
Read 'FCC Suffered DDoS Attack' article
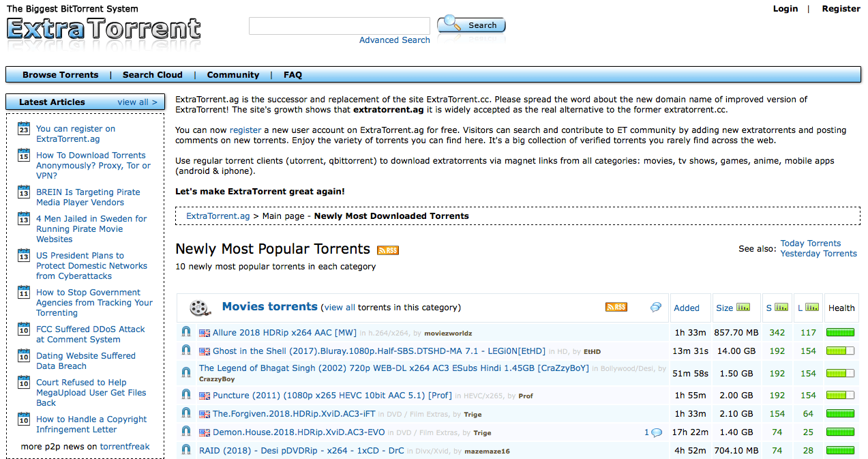click(91, 334)
